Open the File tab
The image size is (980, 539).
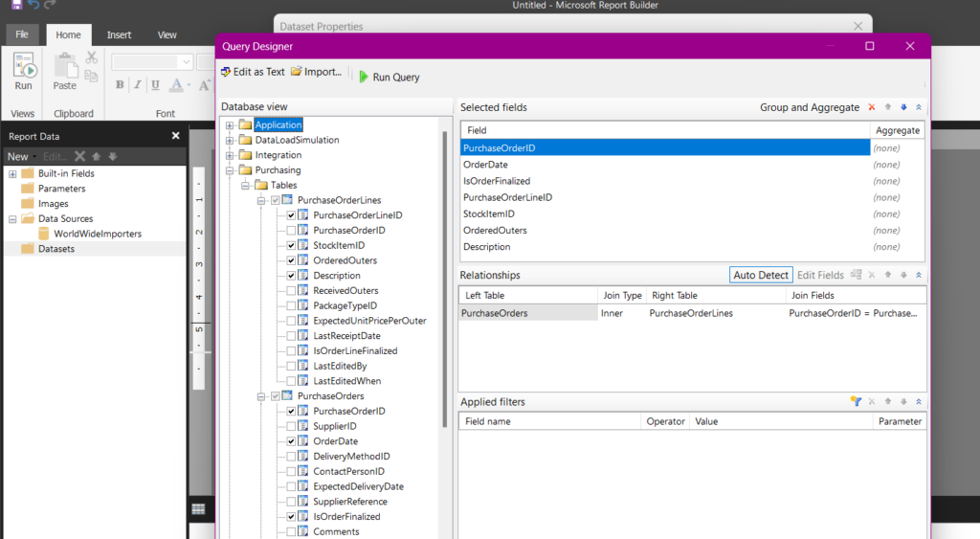[x=22, y=34]
